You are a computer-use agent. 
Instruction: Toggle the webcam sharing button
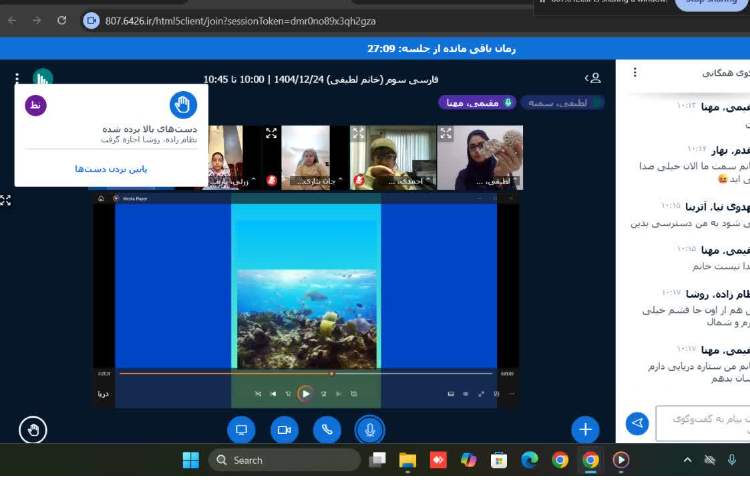point(284,430)
